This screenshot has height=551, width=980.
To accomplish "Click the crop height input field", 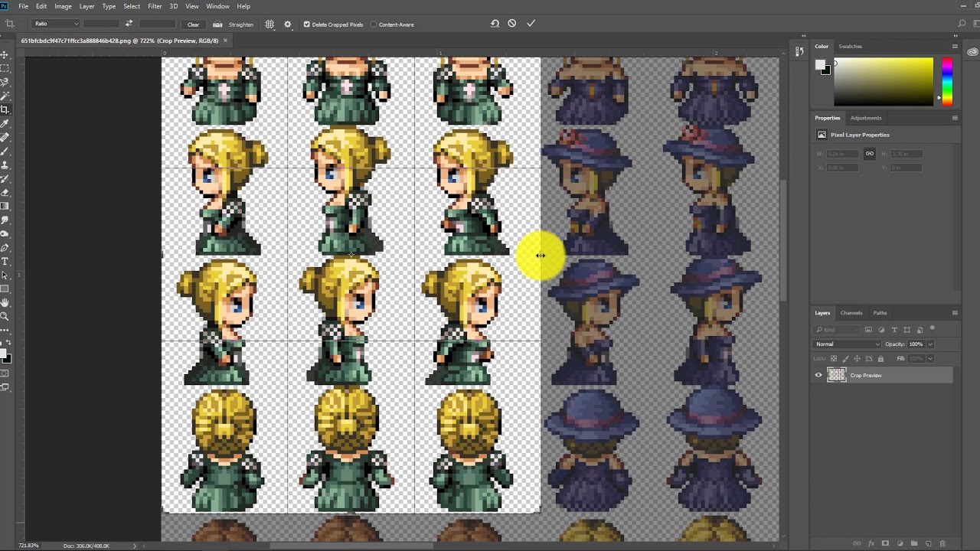I will click(x=157, y=24).
